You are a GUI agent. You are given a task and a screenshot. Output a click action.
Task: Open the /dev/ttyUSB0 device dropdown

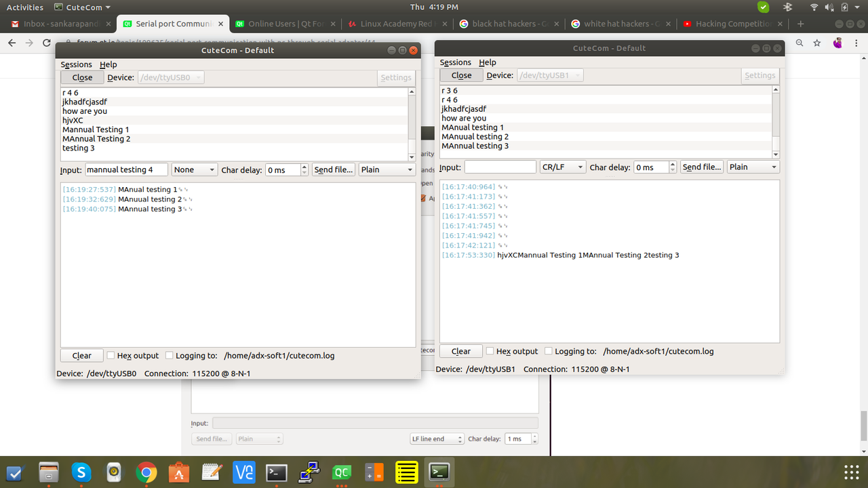point(171,77)
